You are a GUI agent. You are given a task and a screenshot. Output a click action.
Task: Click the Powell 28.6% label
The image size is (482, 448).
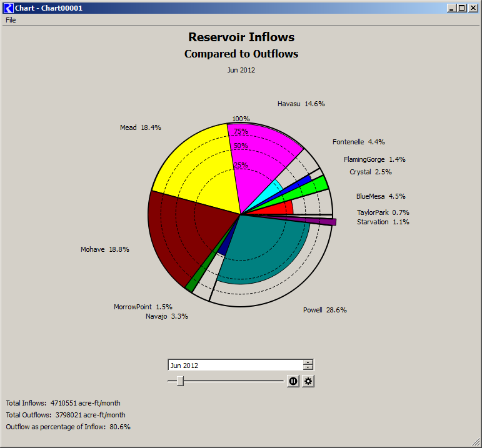[x=324, y=310]
